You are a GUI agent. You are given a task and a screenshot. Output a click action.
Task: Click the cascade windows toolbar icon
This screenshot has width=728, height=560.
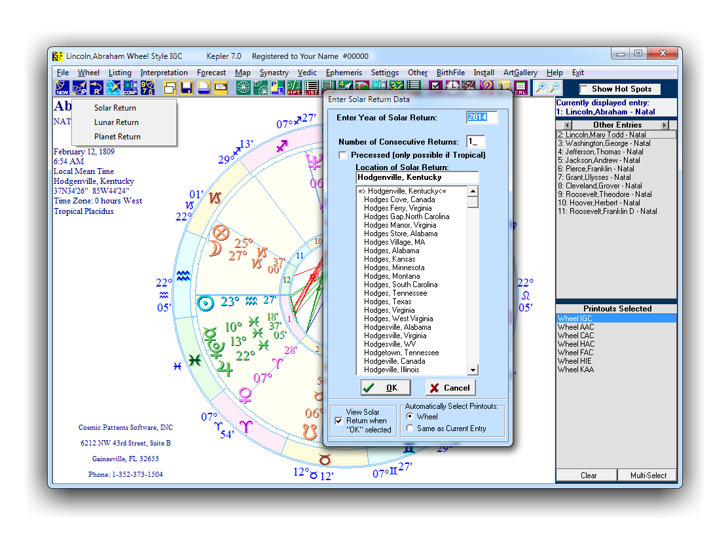[x=170, y=87]
